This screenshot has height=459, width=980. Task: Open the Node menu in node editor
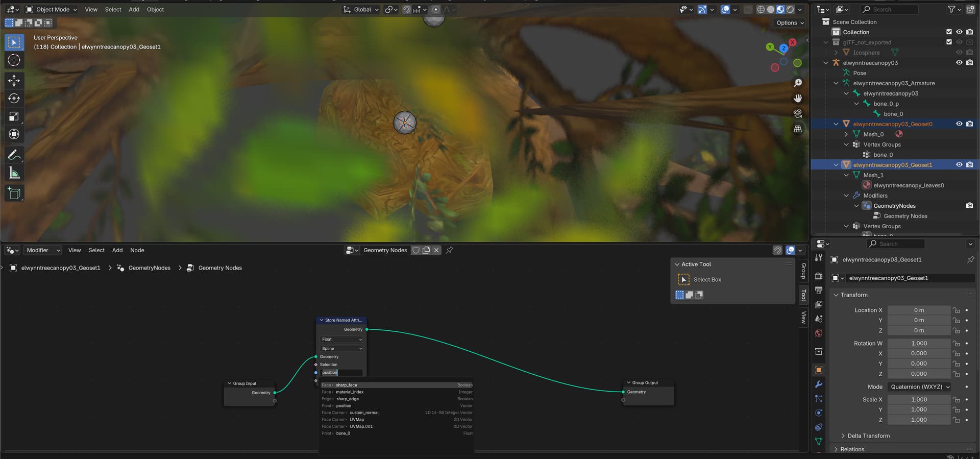[137, 250]
